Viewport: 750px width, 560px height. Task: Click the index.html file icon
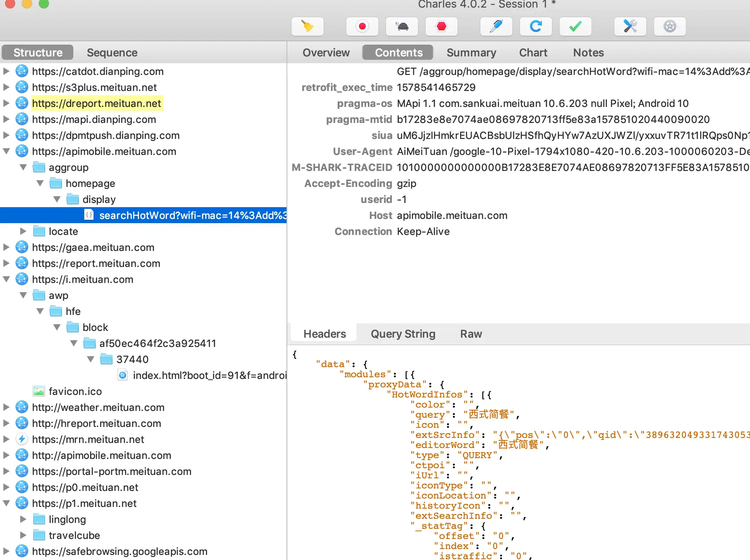pos(123,375)
